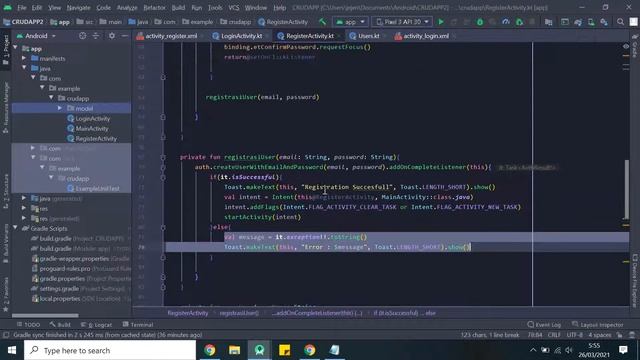The width and height of the screenshot is (640, 360).
Task: Toggle the inspection eye icon in editor
Action: [x=626, y=47]
